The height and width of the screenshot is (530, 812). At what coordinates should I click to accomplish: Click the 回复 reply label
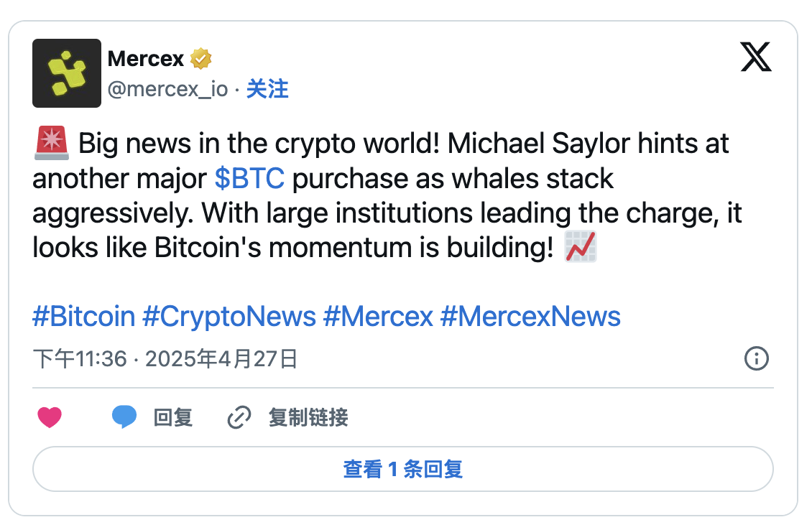pos(173,417)
